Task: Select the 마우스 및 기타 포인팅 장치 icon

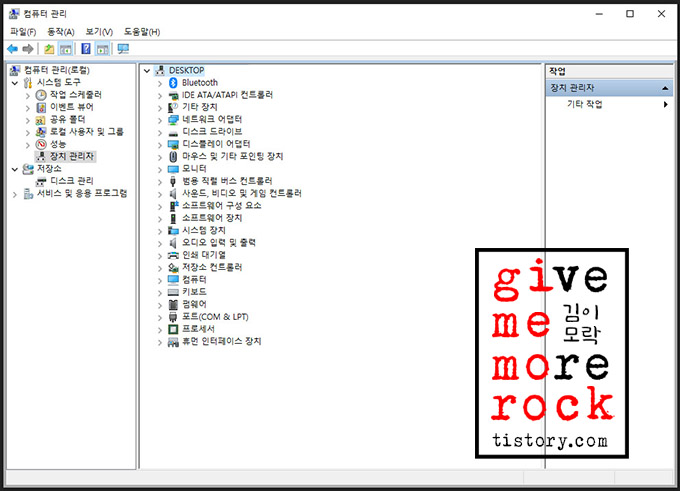Action: tap(173, 157)
